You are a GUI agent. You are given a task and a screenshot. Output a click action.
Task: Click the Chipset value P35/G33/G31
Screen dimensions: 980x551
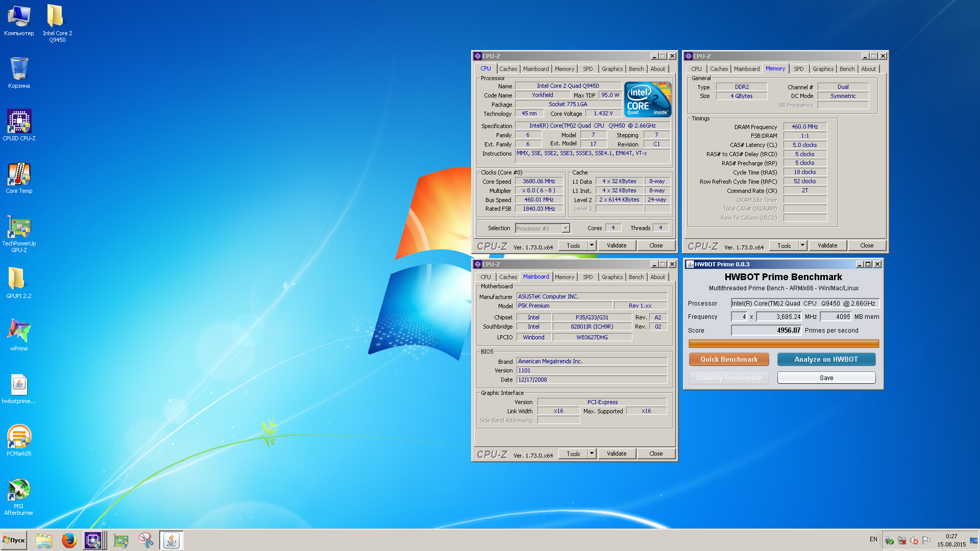[592, 317]
